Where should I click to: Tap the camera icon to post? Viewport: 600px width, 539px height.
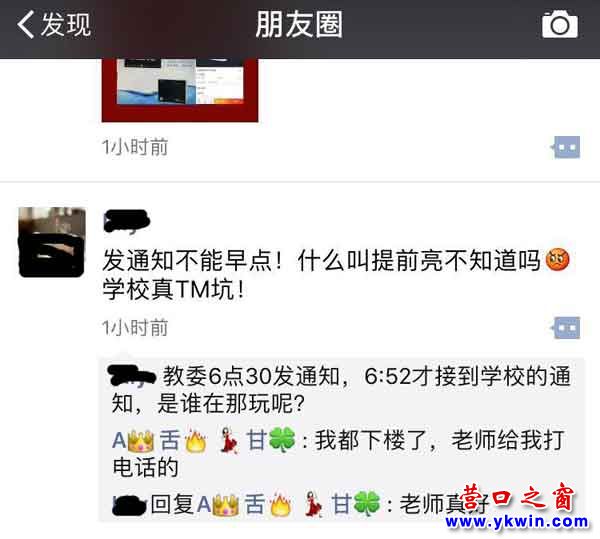559,25
